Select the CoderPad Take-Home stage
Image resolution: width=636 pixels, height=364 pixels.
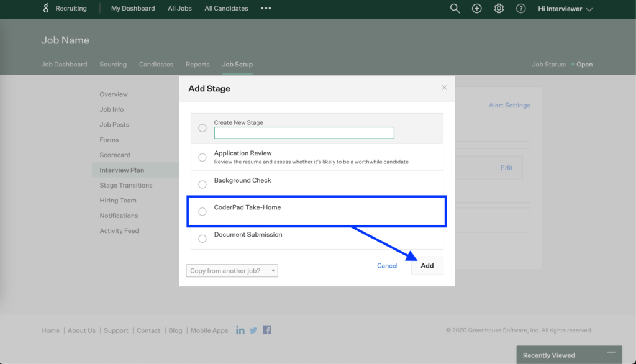tap(202, 211)
